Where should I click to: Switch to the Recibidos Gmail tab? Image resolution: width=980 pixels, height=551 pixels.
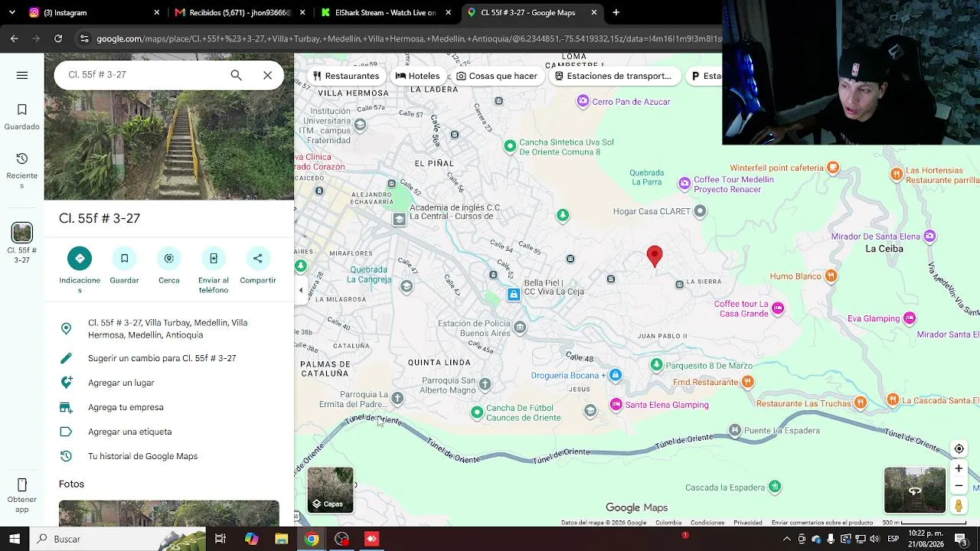[240, 12]
